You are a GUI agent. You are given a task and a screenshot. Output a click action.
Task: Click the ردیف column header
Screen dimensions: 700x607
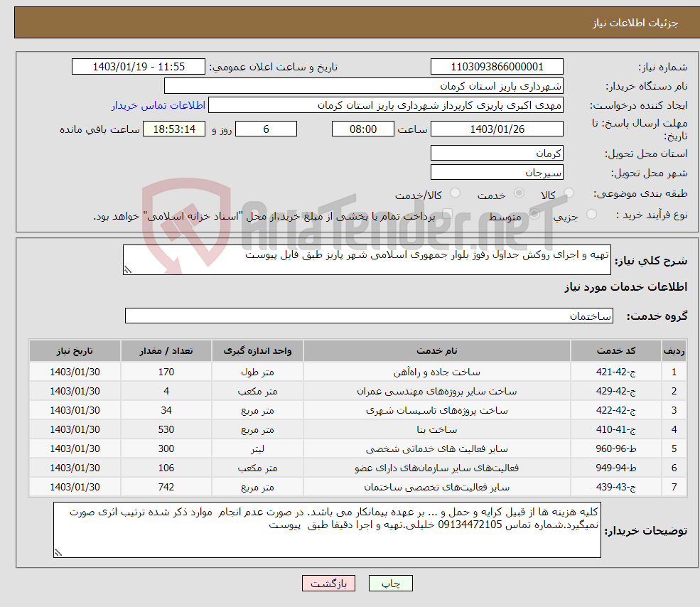tap(674, 351)
